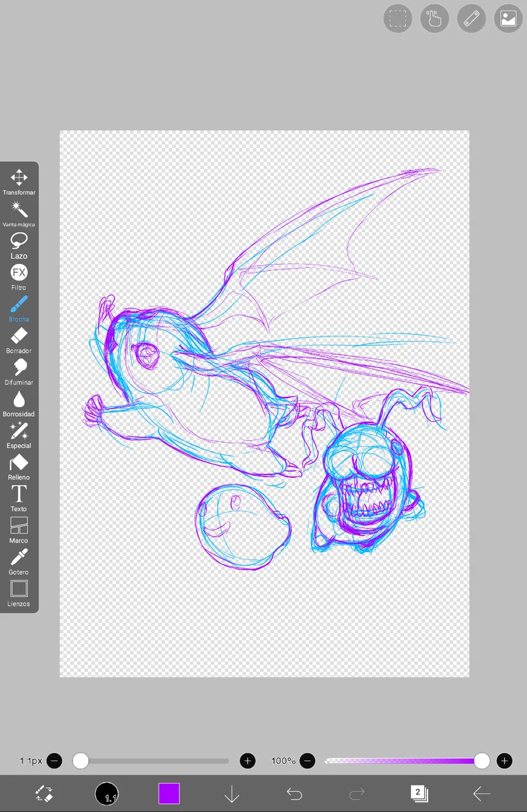Pick the Gotero eyedropper tool
527x812 pixels.
click(x=19, y=562)
